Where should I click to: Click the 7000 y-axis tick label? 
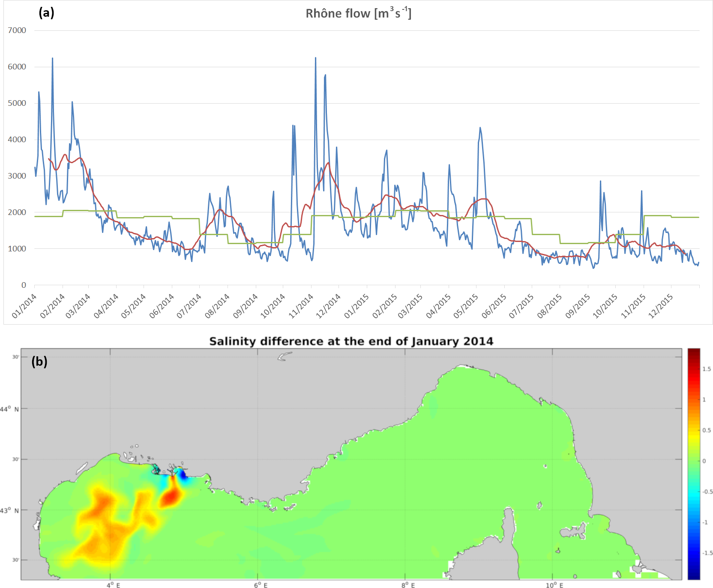point(17,30)
